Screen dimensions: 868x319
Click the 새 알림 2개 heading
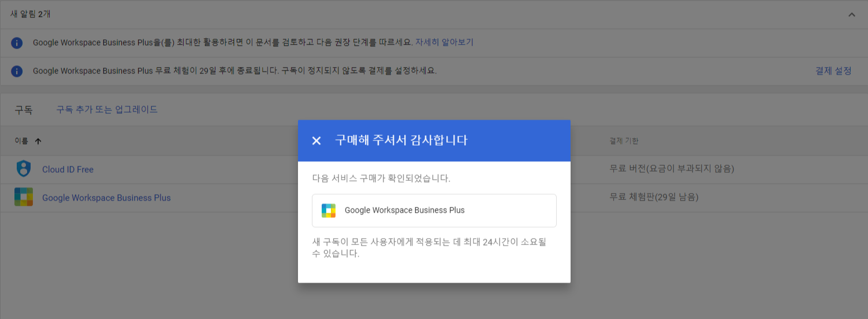tap(31, 14)
